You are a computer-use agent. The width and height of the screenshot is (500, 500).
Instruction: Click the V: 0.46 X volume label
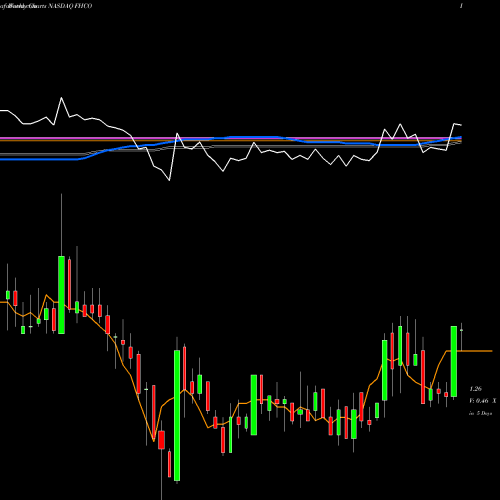point(482,401)
